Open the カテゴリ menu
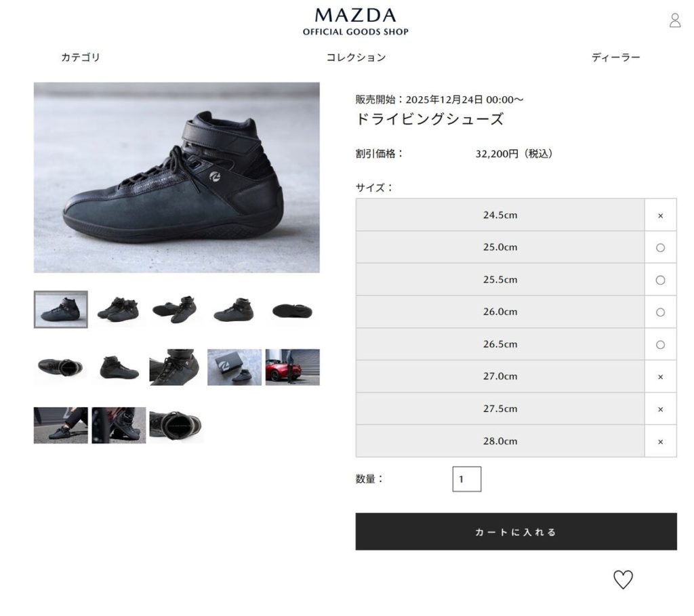 point(81,57)
